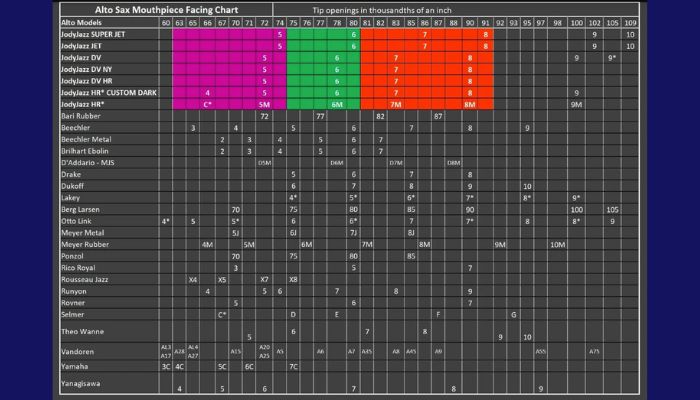The width and height of the screenshot is (700, 400).
Task: Select the '7C' cell in Yamaha row
Action: coord(293,367)
